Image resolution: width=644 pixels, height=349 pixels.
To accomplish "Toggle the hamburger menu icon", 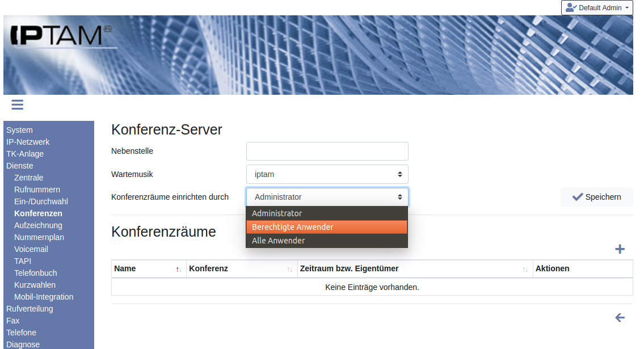I will pos(17,104).
